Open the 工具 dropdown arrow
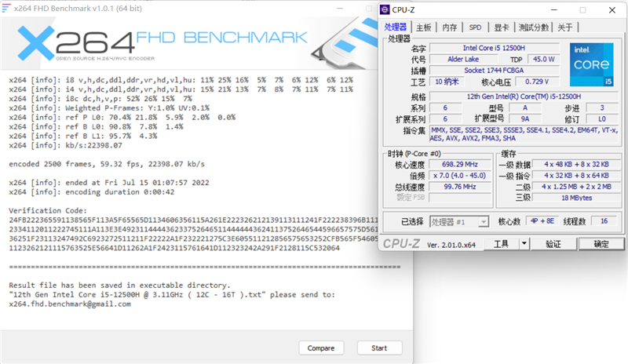Screen dimensions: 628x364 (524, 244)
